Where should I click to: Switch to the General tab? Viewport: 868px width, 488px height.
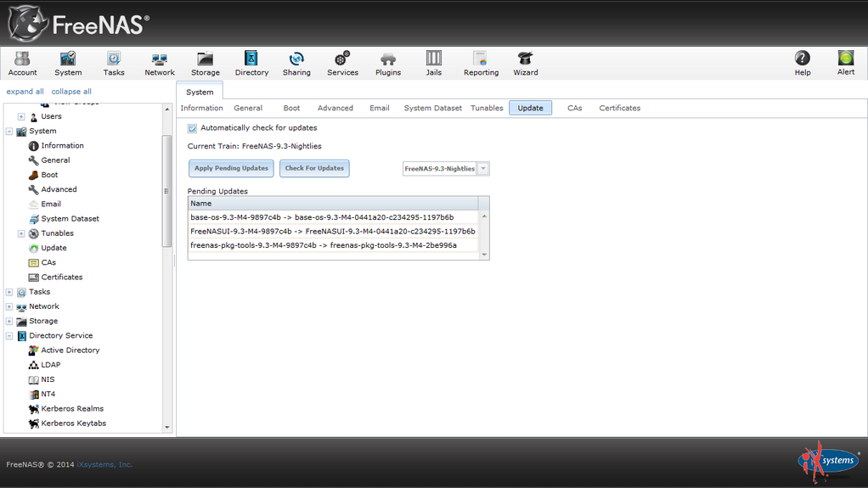pyautogui.click(x=248, y=108)
